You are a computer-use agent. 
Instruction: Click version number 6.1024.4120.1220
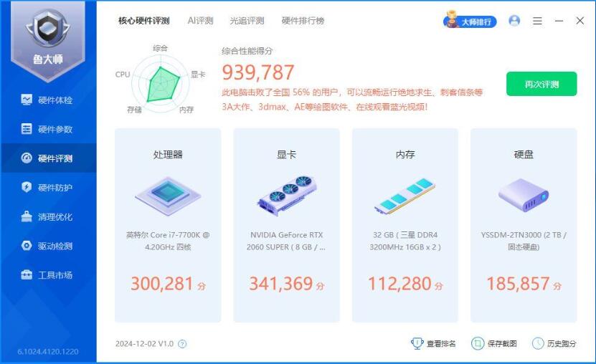tap(48, 352)
